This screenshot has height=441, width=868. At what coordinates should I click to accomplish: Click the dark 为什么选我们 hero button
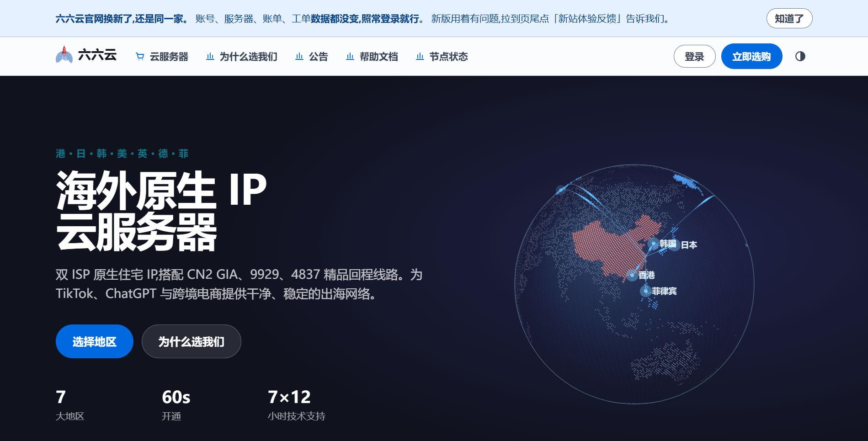(x=192, y=341)
